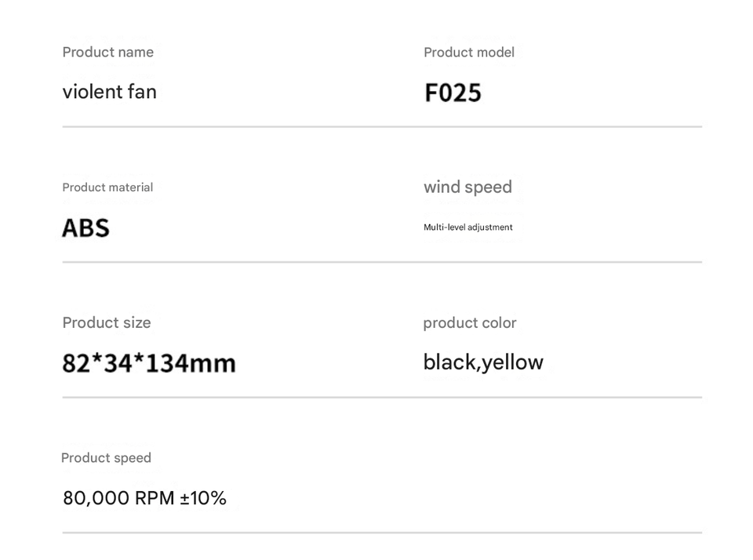Click the 'Product material' label
The width and height of the screenshot is (753, 560).
click(x=107, y=187)
